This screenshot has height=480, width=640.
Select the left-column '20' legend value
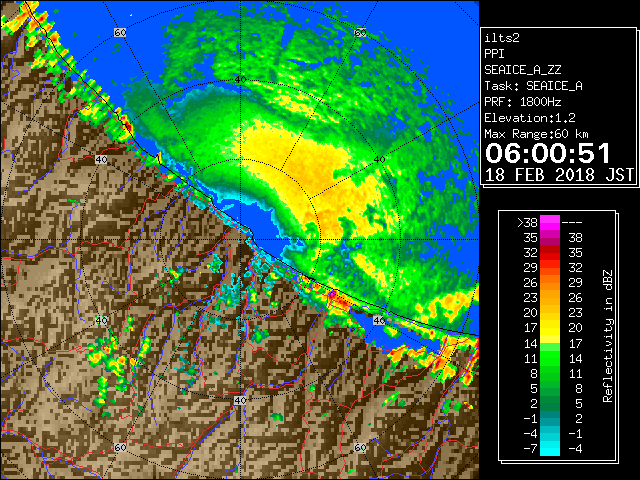[x=531, y=313]
